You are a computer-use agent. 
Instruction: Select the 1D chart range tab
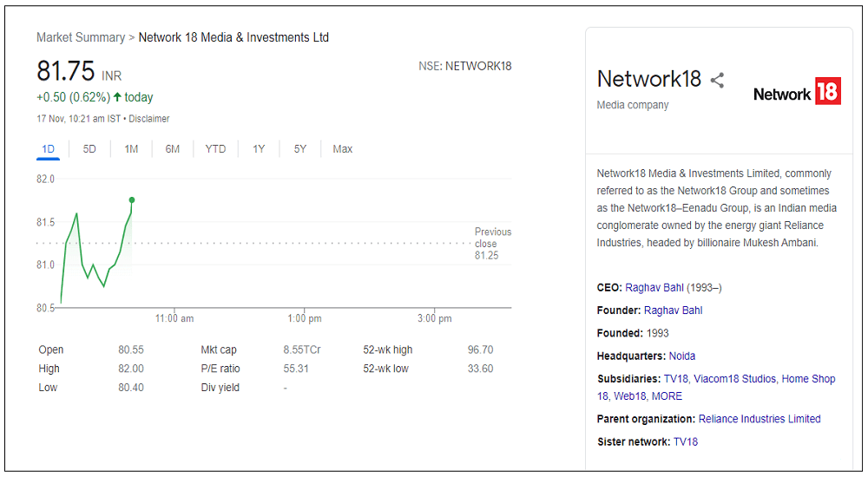coord(48,149)
